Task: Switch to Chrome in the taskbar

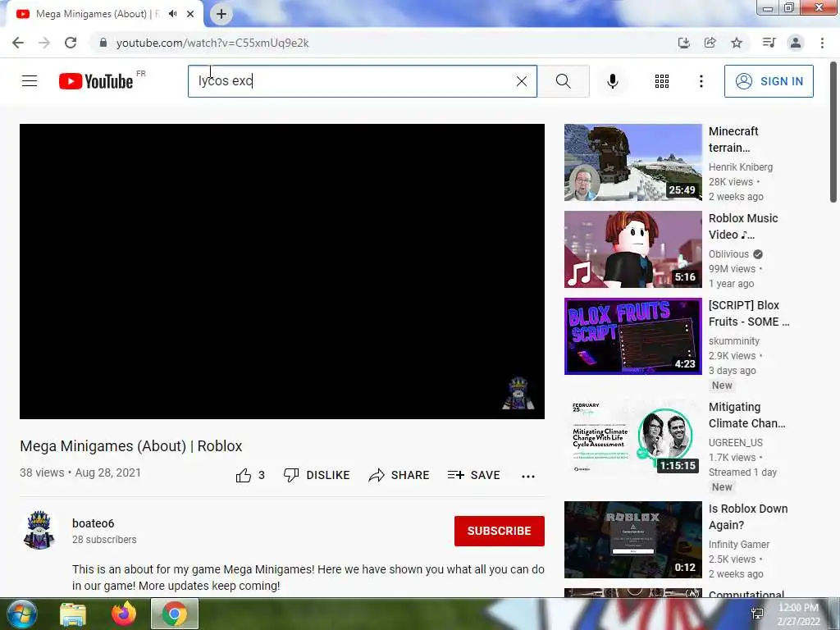Action: coord(175,614)
